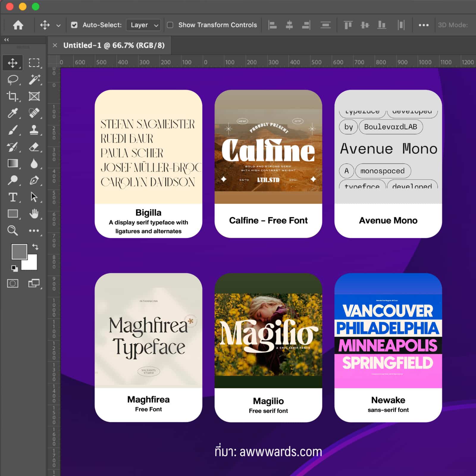Close the Untitled-1 document tab
The image size is (476, 476).
55,45
